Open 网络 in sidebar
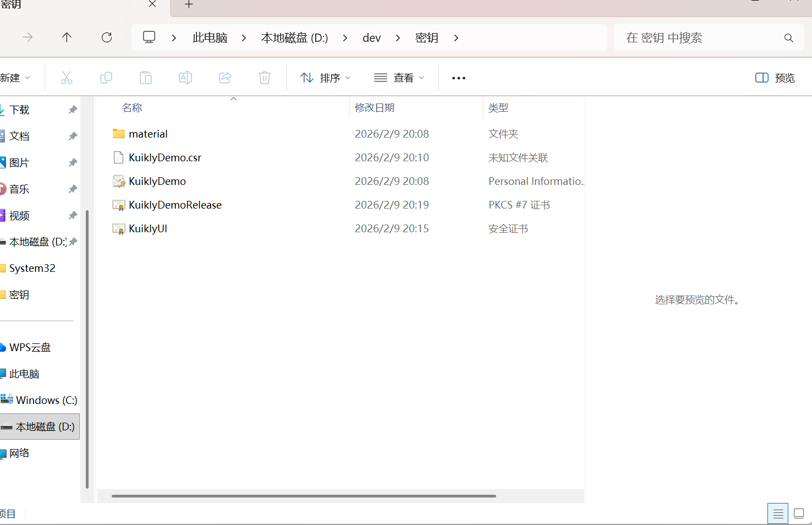Viewport: 812px width, 525px height. pyautogui.click(x=19, y=453)
